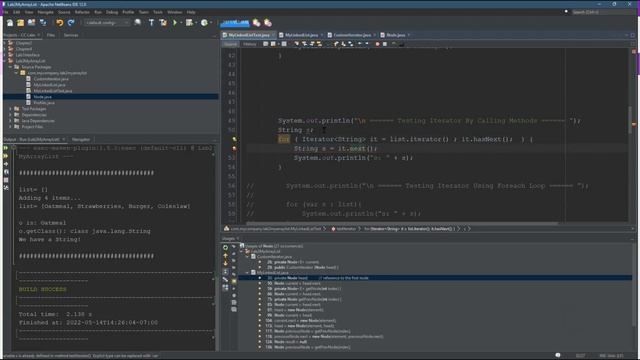Expand the Dependencies node
Viewport: 640px width, 360px height.
pyautogui.click(x=10, y=115)
